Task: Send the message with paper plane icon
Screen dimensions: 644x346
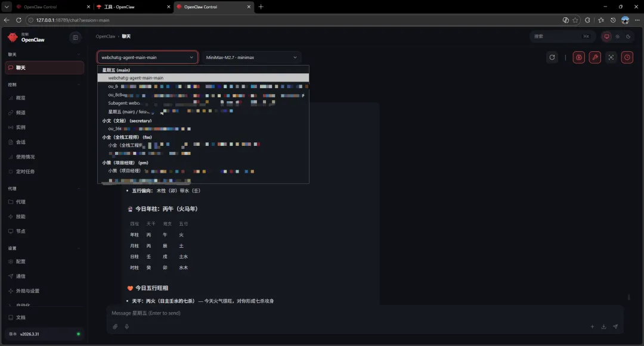Action: click(615, 327)
